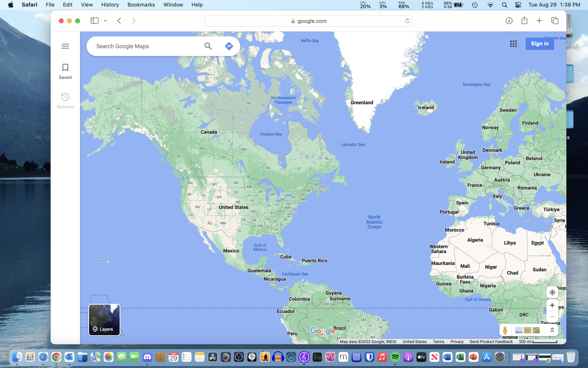Click the search magnifier in Maps
This screenshot has width=588, height=368.
tap(208, 46)
